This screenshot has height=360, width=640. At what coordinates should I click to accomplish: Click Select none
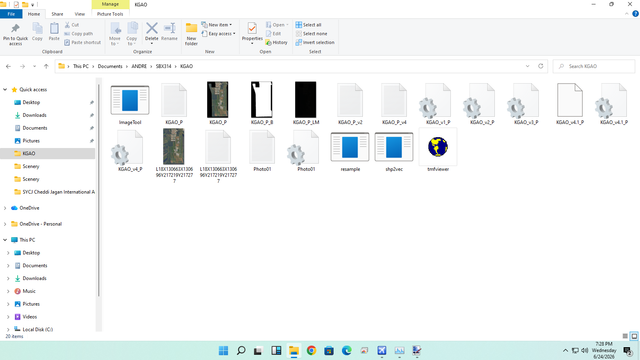pyautogui.click(x=311, y=34)
